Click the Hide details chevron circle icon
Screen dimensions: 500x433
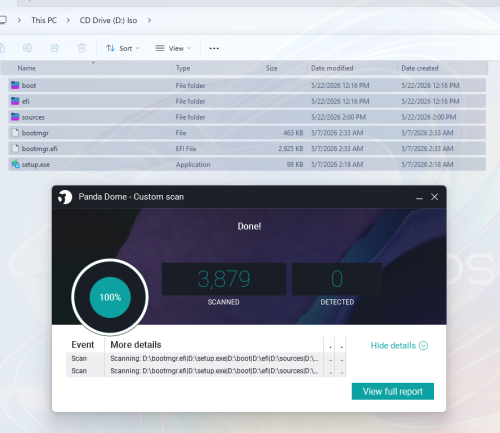point(423,346)
